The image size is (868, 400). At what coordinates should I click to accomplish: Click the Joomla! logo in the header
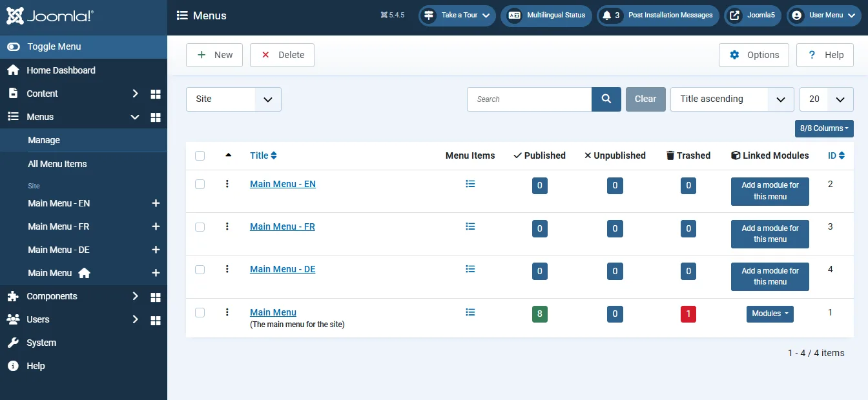tap(50, 16)
